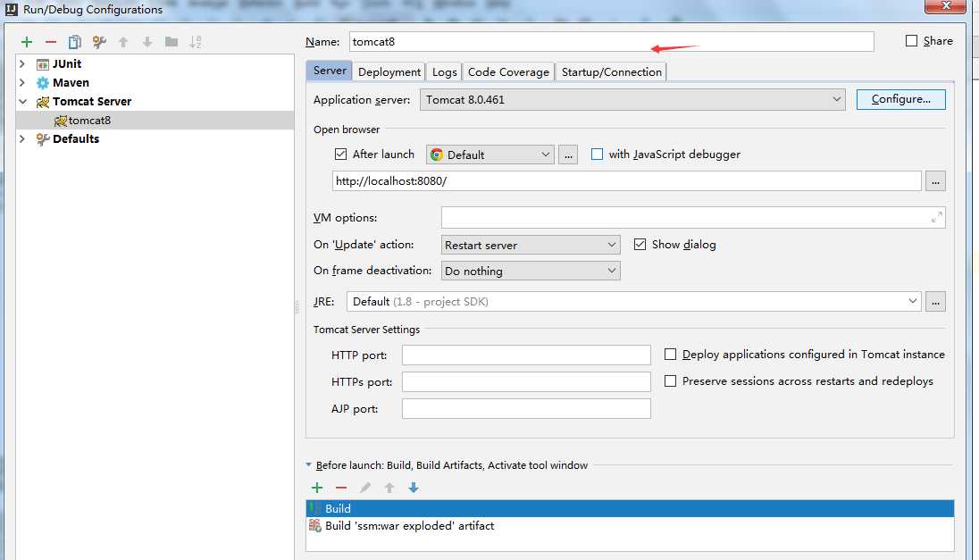This screenshot has height=560, width=979.
Task: Copy configuration icon in toolbar
Action: (75, 42)
